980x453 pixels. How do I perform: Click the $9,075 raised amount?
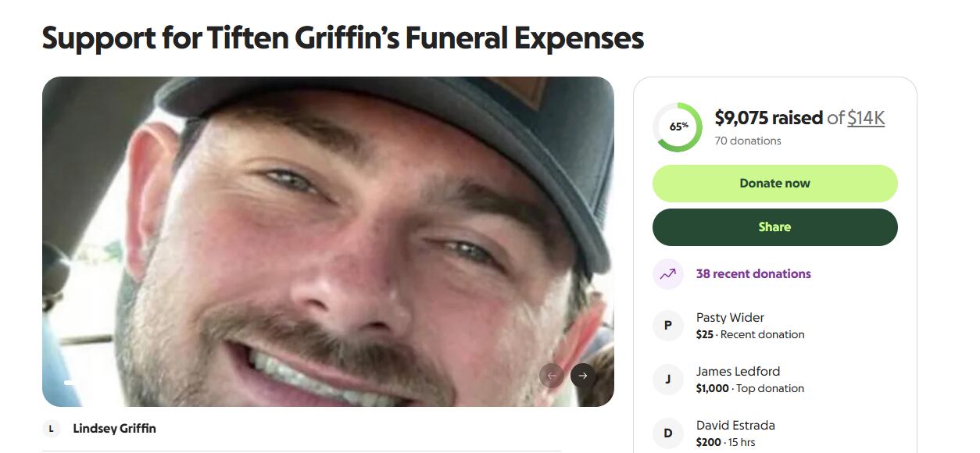[x=769, y=118]
